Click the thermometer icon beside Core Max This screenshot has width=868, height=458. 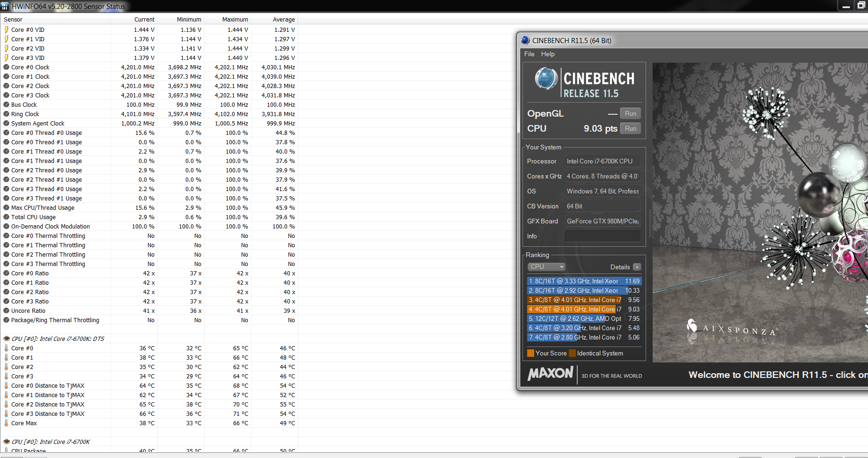click(7, 423)
